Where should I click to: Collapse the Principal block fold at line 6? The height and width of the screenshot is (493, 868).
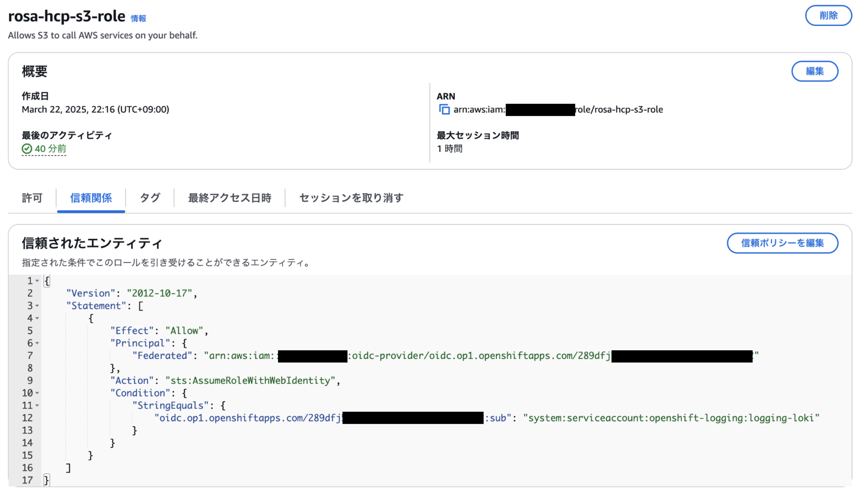[x=37, y=343]
